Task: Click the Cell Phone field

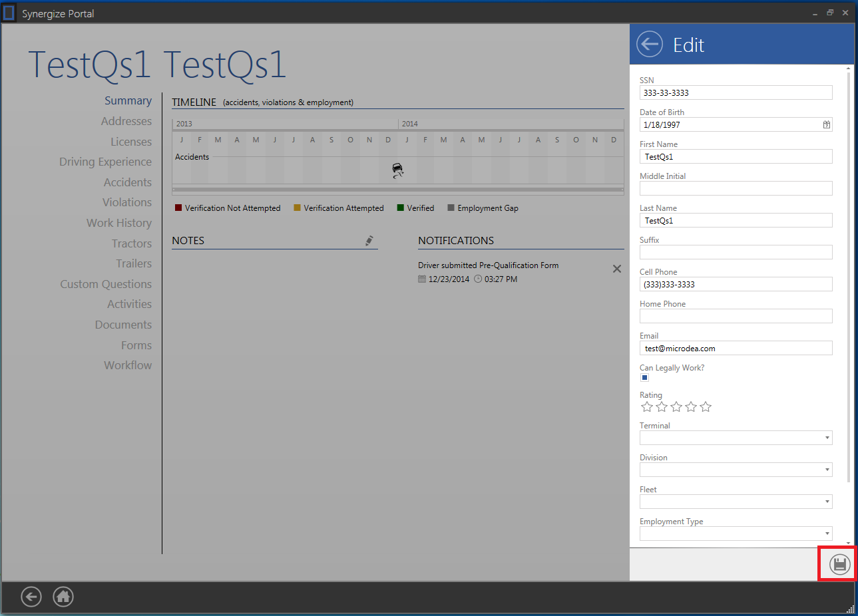Action: 736,284
